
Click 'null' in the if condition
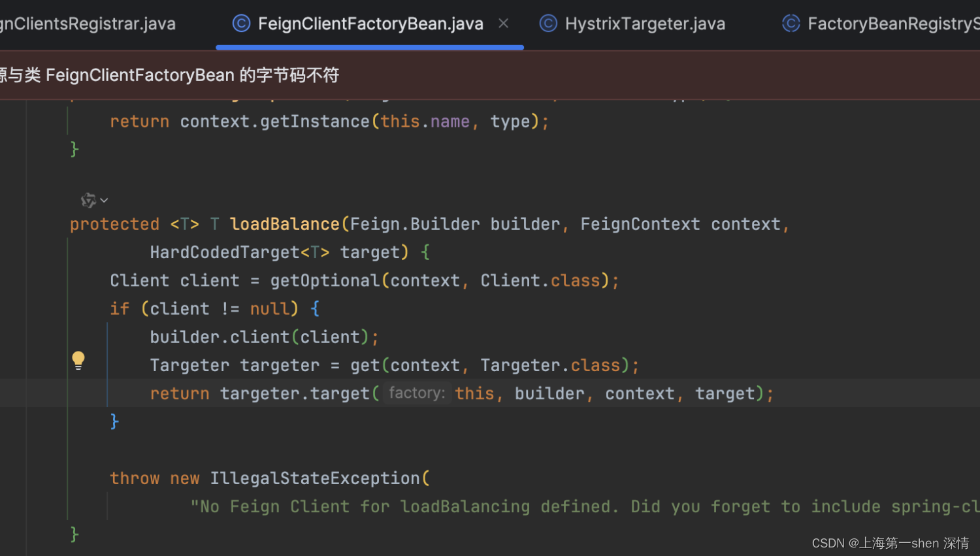(270, 308)
